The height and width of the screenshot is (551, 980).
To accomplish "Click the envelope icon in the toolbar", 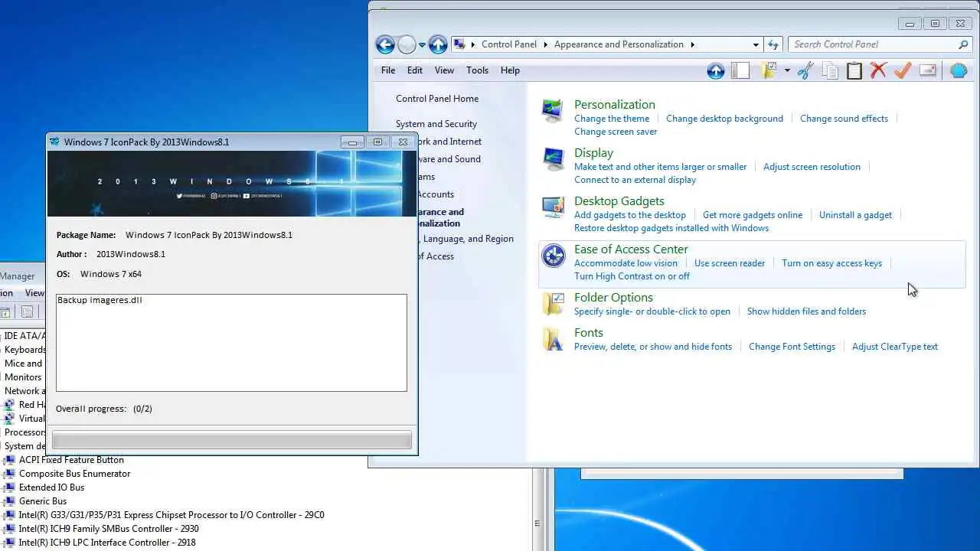I will (x=927, y=70).
